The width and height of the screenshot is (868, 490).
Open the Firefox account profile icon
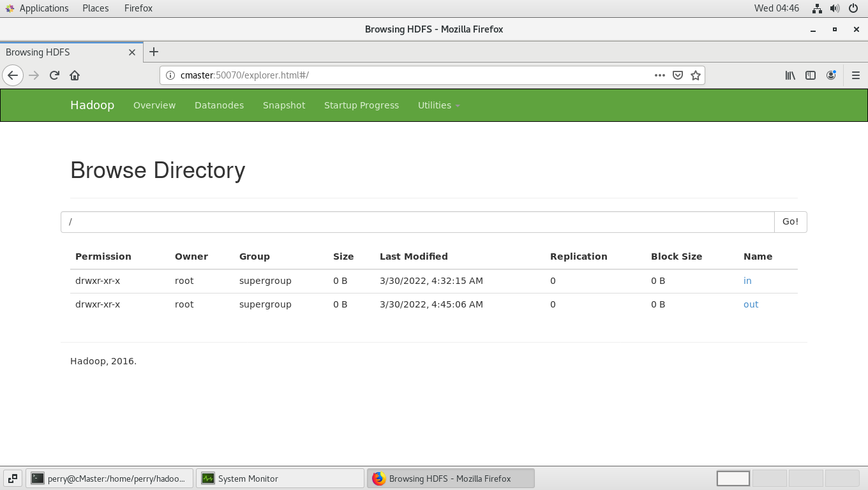tap(831, 75)
